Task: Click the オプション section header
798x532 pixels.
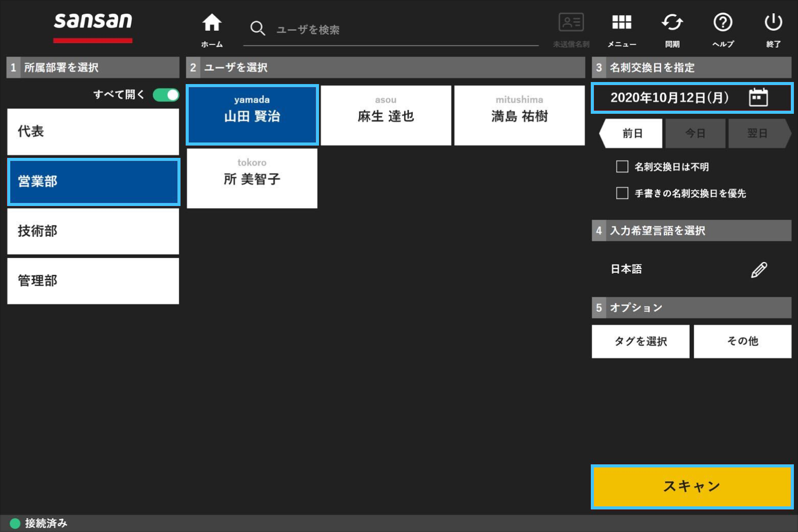Action: [x=691, y=308]
